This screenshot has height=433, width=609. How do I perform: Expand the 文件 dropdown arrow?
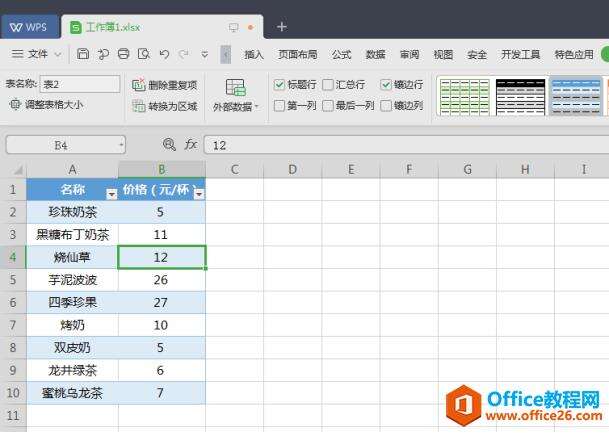(57, 54)
